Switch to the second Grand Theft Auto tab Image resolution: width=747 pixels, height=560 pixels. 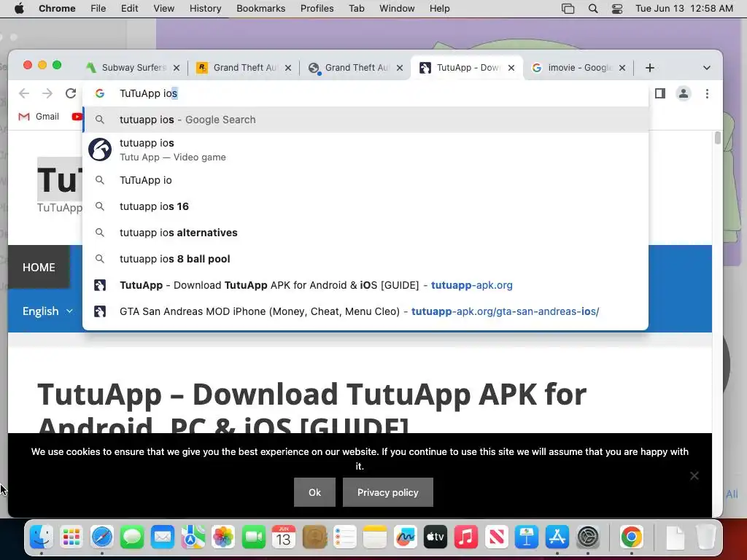(x=356, y=68)
